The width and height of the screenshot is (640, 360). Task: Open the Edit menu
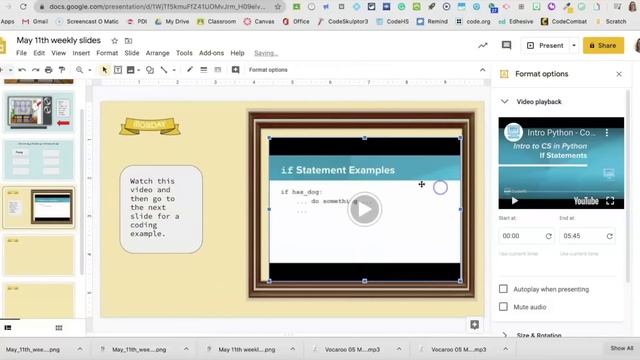tap(39, 53)
